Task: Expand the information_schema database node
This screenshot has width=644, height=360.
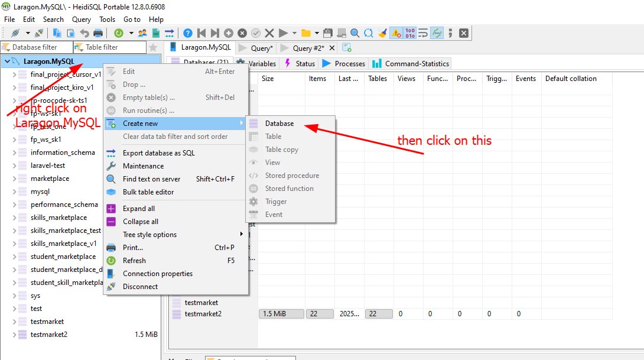Action: [14, 153]
